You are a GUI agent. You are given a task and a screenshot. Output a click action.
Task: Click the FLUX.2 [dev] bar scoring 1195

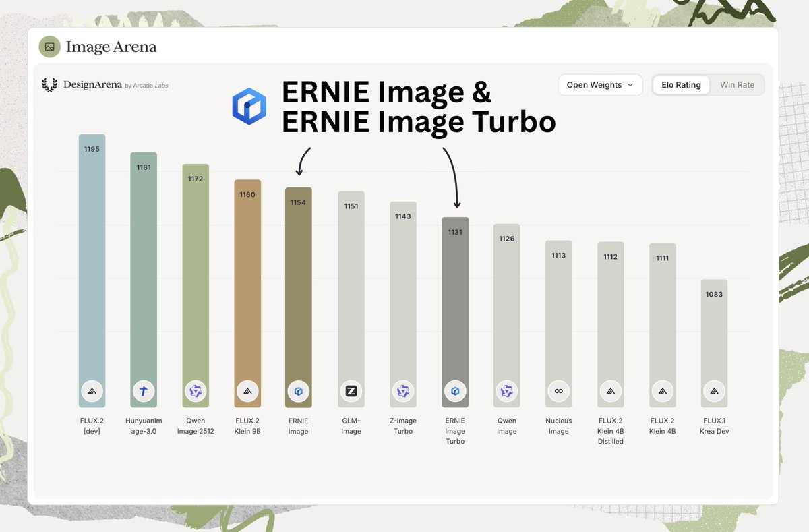coord(92,270)
